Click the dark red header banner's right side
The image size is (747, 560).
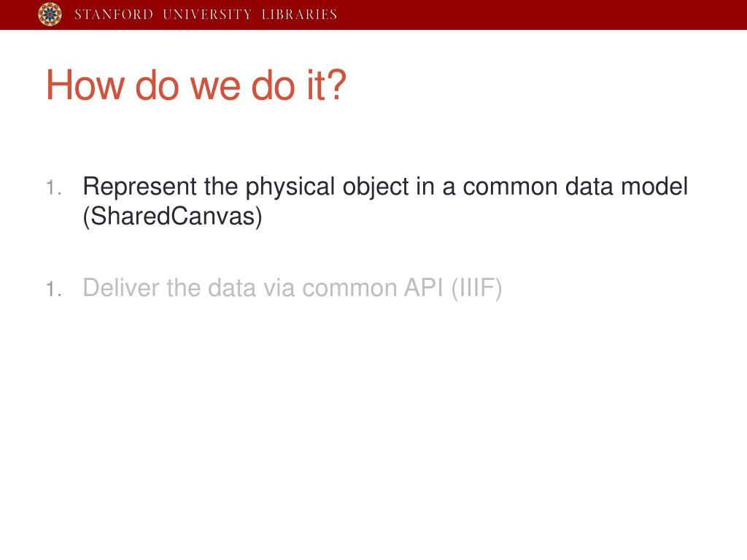[x=572, y=15]
